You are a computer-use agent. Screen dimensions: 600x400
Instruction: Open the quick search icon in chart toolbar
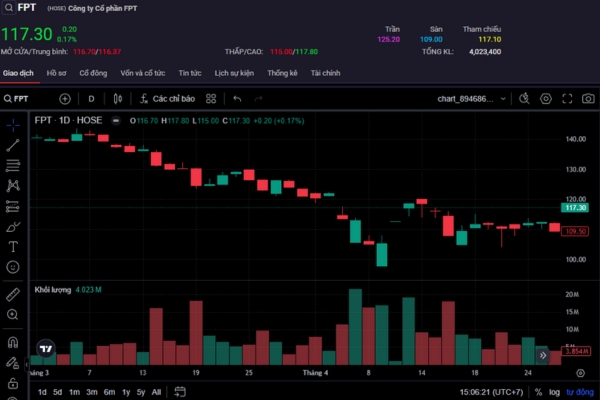(524, 99)
